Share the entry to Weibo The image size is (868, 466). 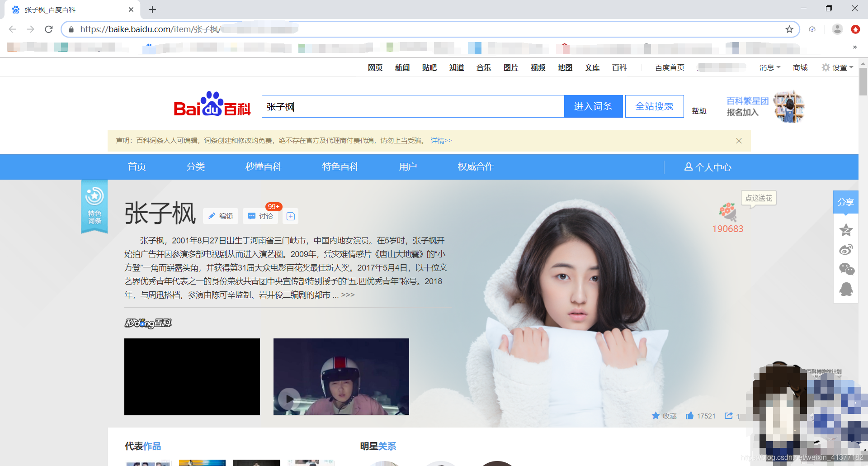pyautogui.click(x=846, y=249)
